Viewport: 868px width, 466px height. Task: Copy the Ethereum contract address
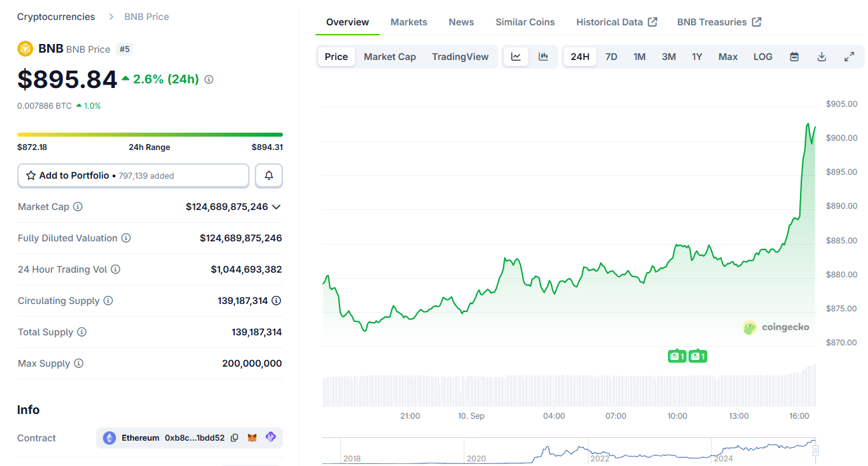[x=235, y=438]
